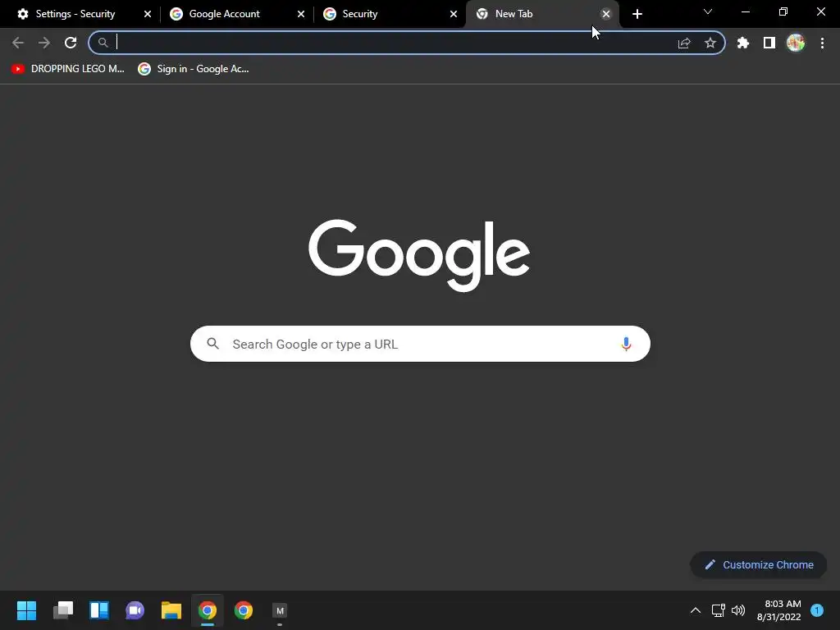The height and width of the screenshot is (630, 840).
Task: Close the New Tab tab
Action: pos(606,14)
